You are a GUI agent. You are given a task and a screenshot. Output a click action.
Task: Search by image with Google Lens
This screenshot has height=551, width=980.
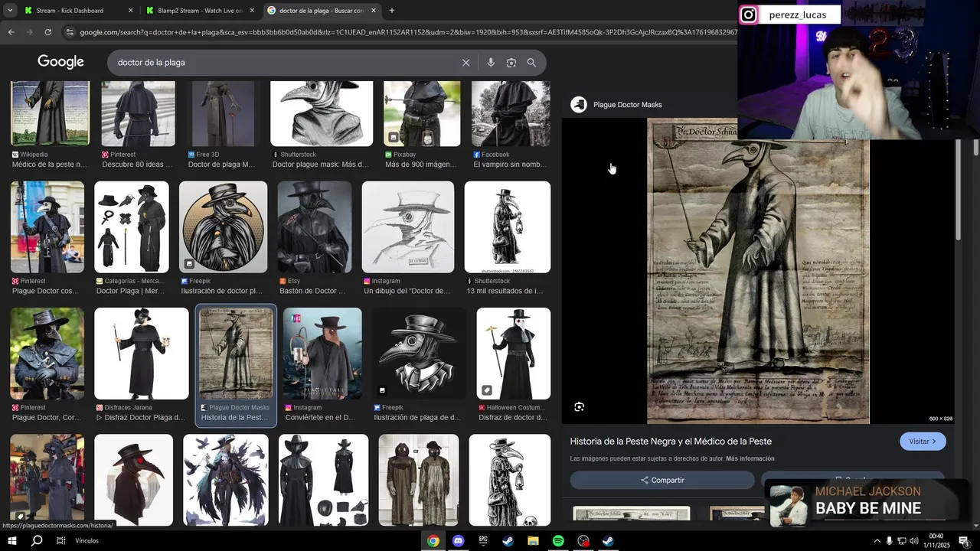(x=511, y=63)
